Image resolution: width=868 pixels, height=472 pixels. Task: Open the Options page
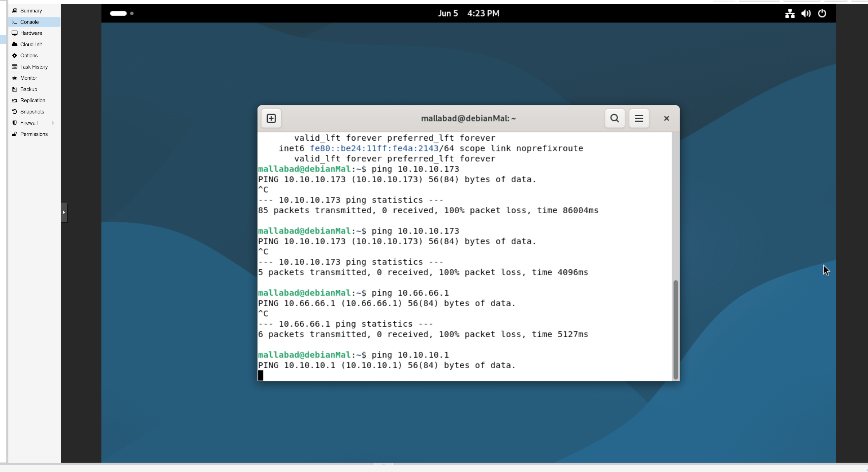[x=34, y=56]
